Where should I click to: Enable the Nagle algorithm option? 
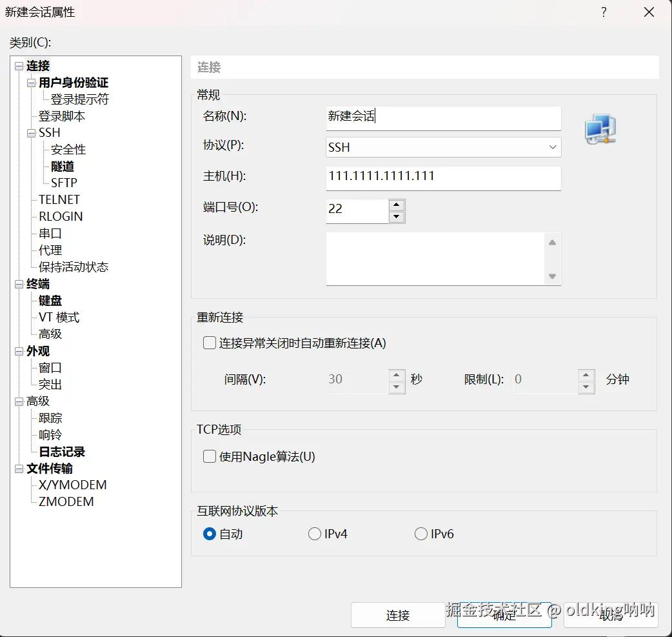pyautogui.click(x=209, y=456)
